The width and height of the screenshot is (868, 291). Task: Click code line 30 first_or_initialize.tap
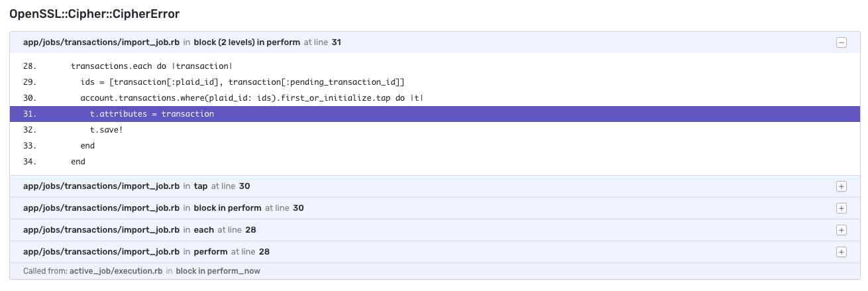[251, 98]
